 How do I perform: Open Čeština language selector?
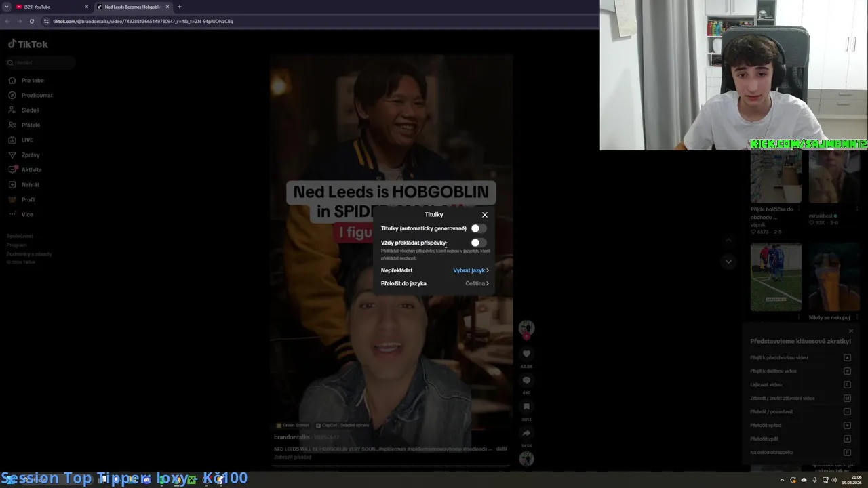tap(477, 283)
